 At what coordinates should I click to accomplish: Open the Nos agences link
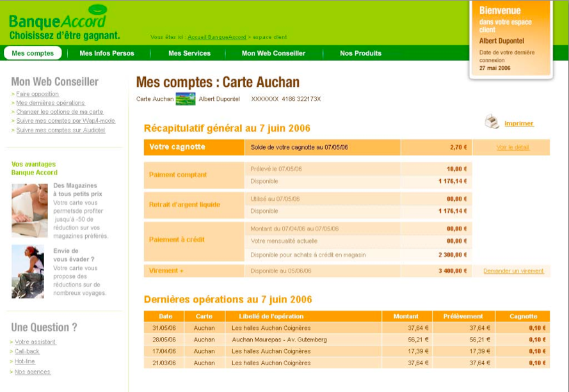click(x=32, y=372)
